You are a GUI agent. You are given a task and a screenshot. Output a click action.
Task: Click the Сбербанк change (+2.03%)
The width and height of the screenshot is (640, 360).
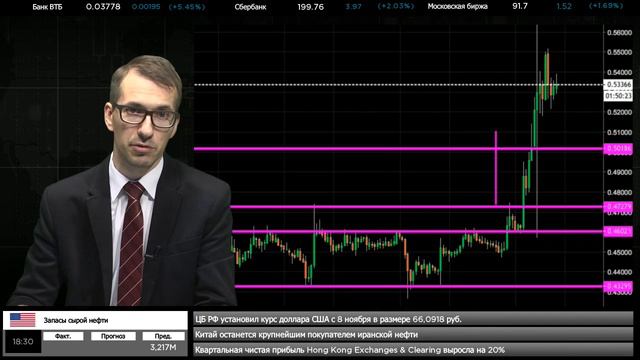coord(396,6)
